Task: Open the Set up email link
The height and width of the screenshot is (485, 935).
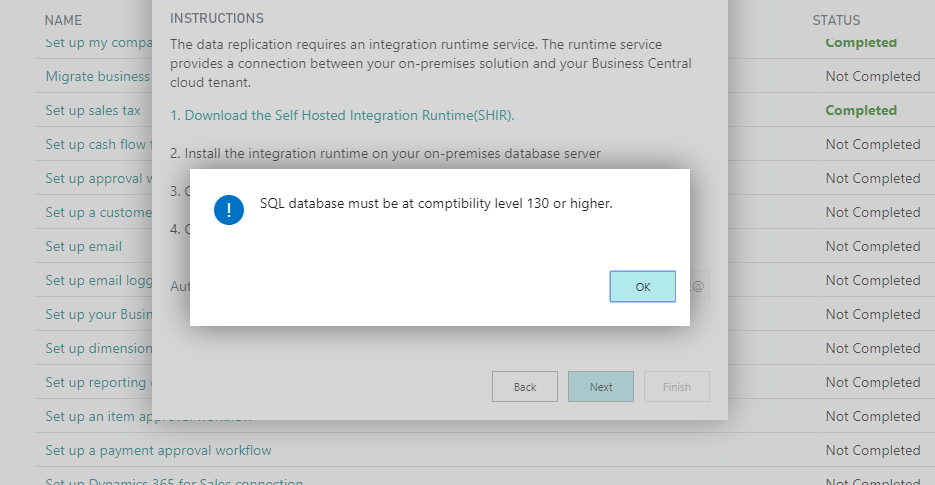Action: 84,246
